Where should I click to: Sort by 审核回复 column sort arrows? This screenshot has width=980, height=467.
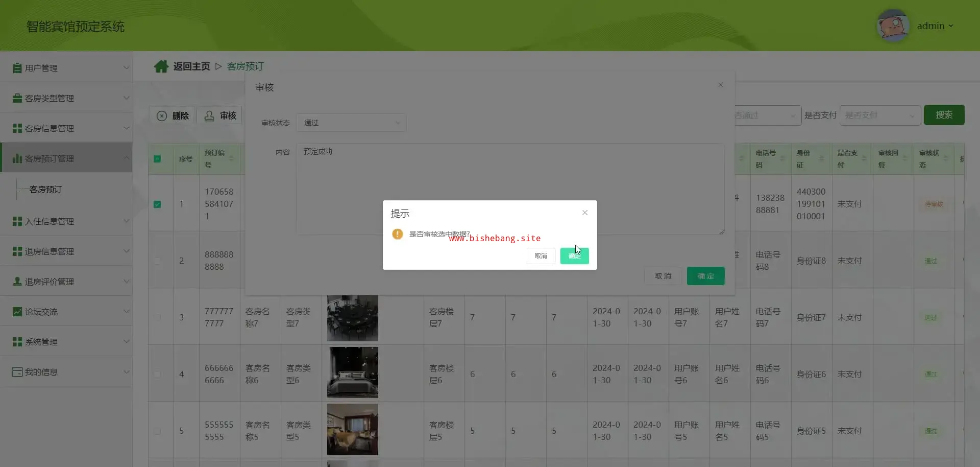[x=905, y=159]
